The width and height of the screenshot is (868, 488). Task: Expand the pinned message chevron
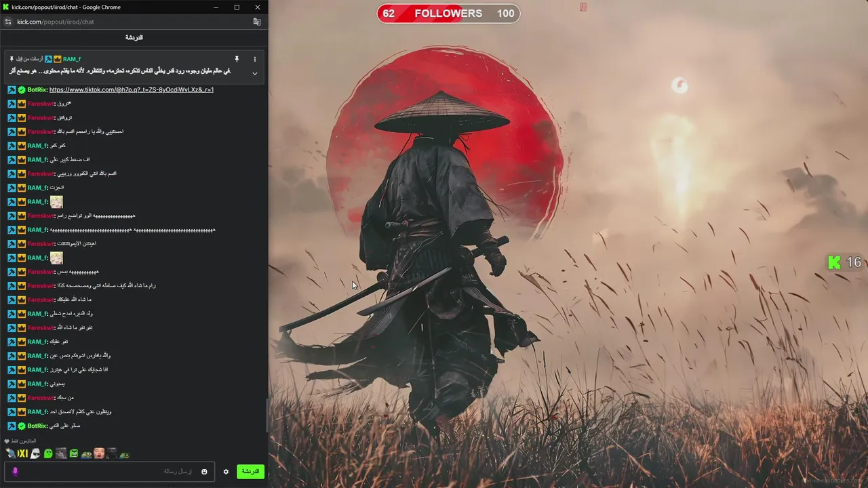tap(255, 73)
